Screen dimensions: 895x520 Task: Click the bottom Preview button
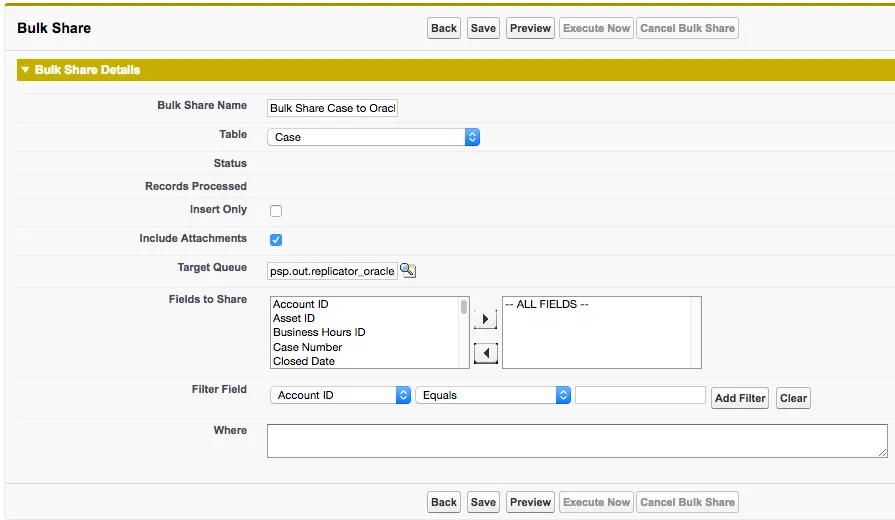point(530,502)
